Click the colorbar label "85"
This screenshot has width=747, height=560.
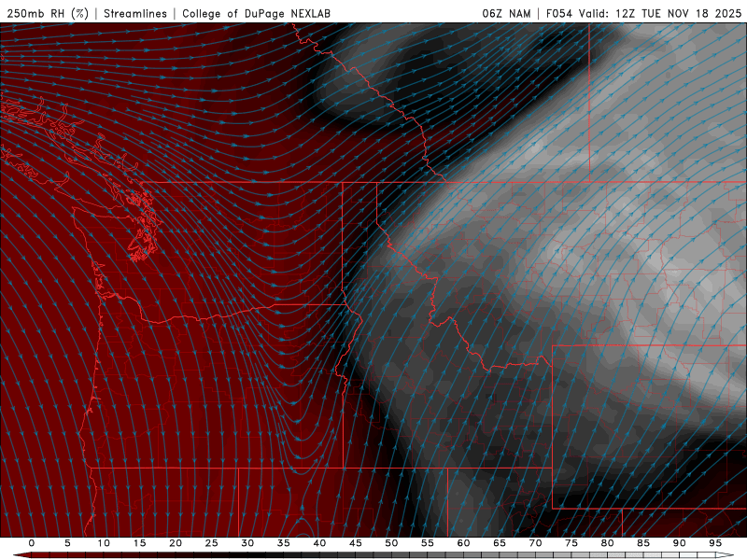coord(643,543)
